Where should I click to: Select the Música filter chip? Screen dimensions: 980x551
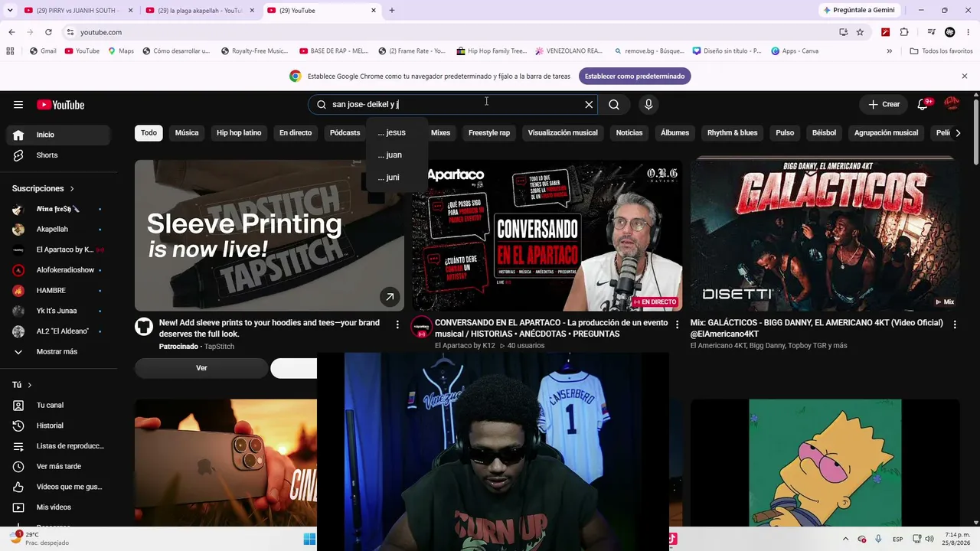[187, 133]
